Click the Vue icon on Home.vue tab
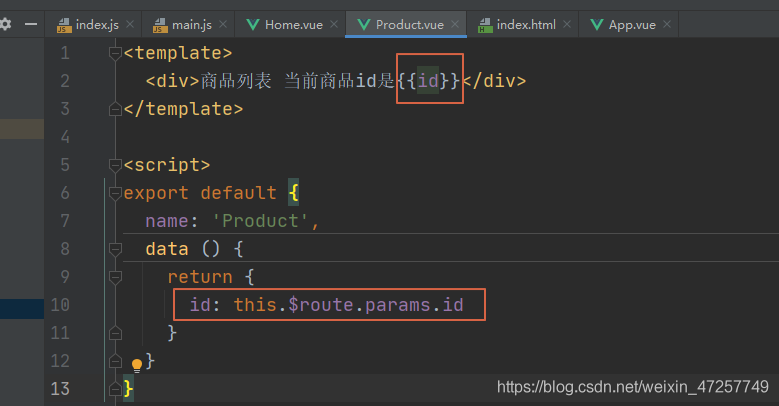 pos(253,24)
